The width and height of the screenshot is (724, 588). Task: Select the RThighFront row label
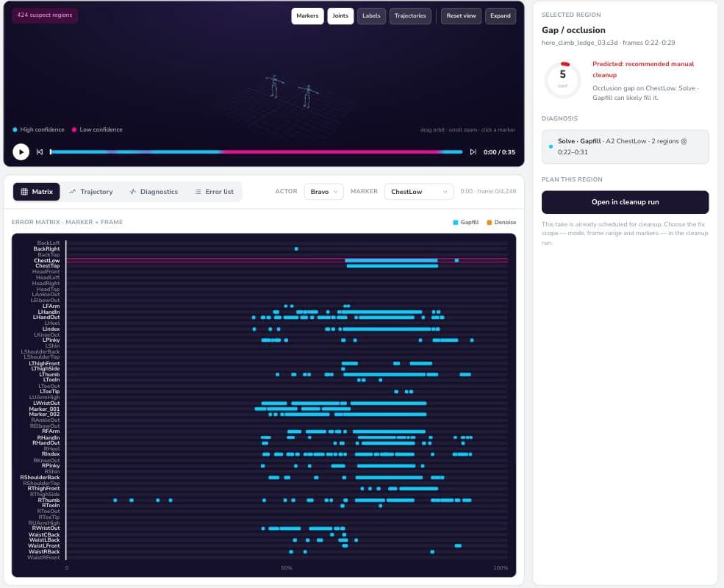point(44,489)
